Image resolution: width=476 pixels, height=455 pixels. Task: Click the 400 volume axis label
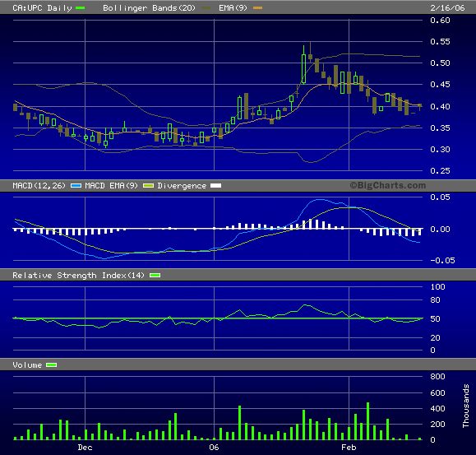pyautogui.click(x=437, y=409)
